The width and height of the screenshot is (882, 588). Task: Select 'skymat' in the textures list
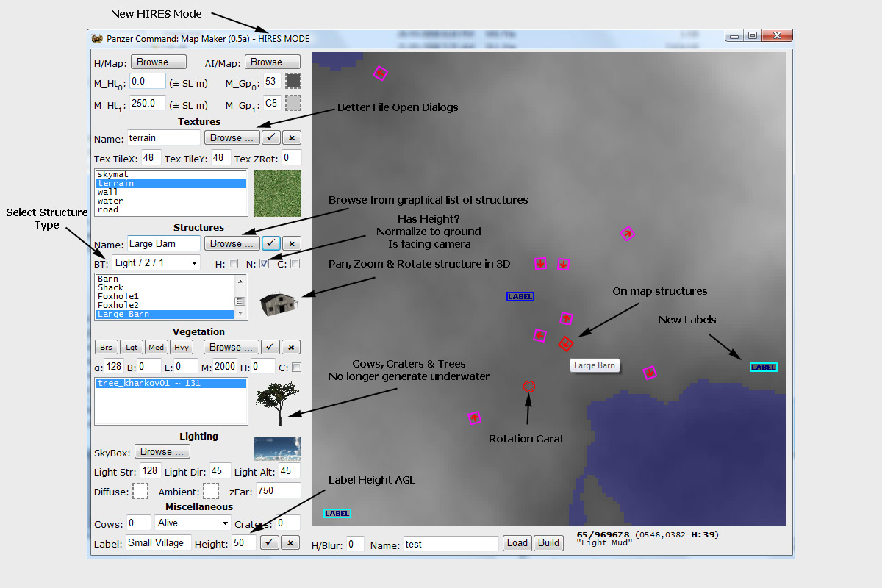point(171,174)
